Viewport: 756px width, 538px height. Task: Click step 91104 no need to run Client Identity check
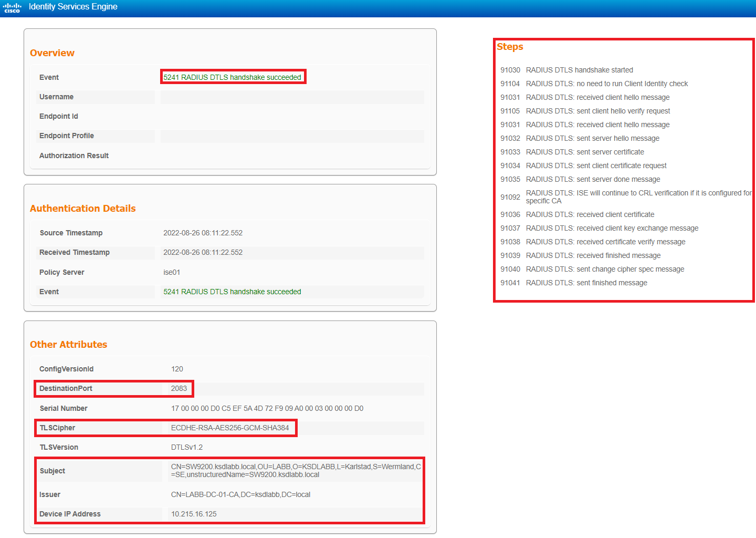(594, 84)
